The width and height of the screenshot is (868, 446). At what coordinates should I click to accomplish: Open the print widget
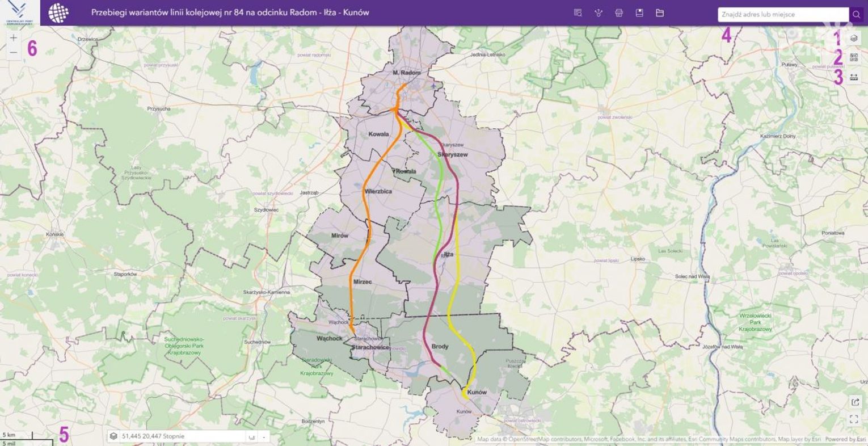pyautogui.click(x=619, y=12)
